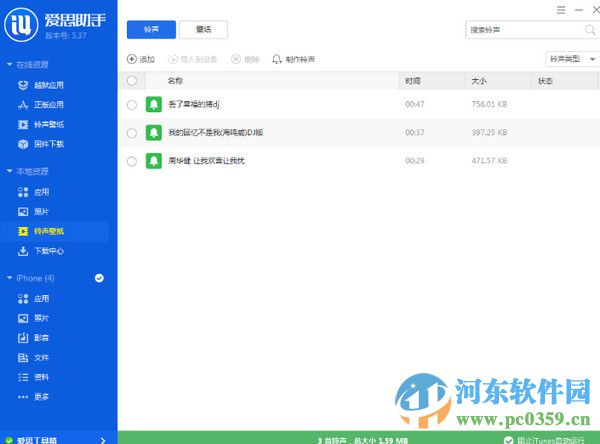The image size is (600, 444).
Task: Click bell icon of the 00:29 ringtone
Action: click(x=154, y=161)
